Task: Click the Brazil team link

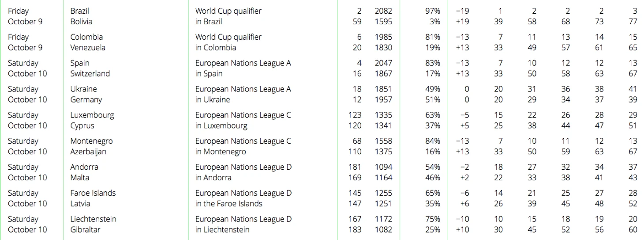Action: pyautogui.click(x=79, y=11)
